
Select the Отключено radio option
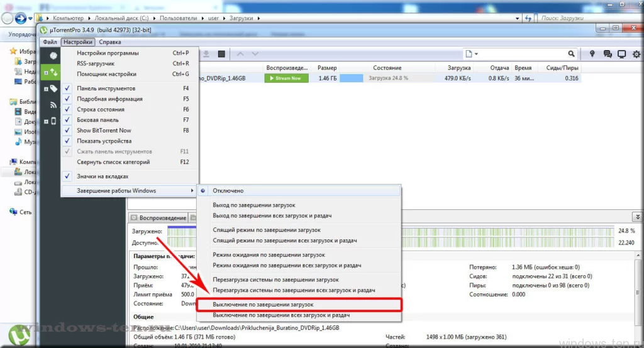228,190
